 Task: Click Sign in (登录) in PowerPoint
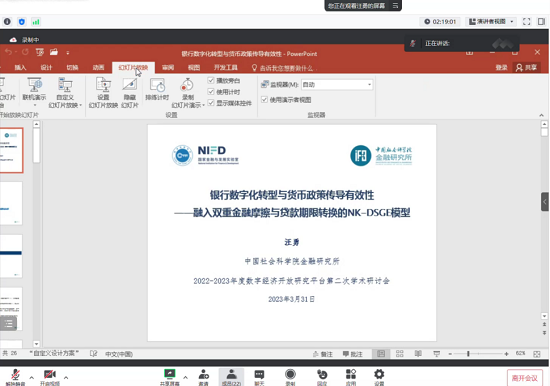tap(501, 67)
